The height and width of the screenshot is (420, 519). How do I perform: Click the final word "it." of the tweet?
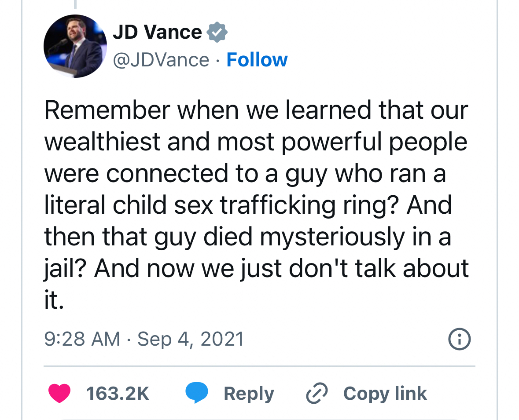[x=54, y=300]
